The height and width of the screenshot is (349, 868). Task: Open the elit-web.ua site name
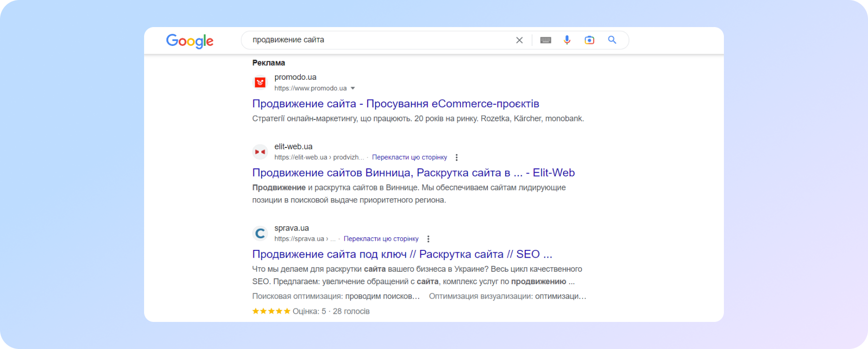(293, 146)
